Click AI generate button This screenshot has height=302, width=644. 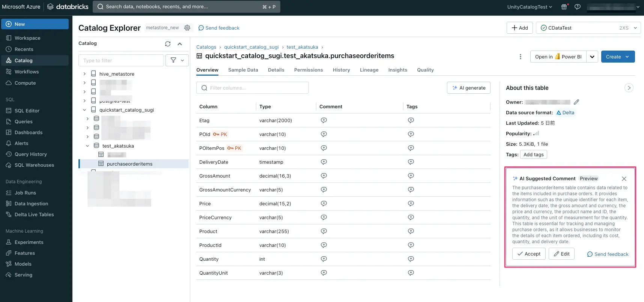tap(469, 88)
